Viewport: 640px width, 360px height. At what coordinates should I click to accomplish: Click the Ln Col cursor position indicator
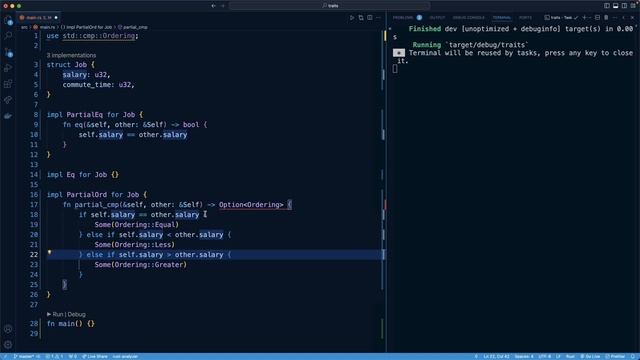[496, 356]
